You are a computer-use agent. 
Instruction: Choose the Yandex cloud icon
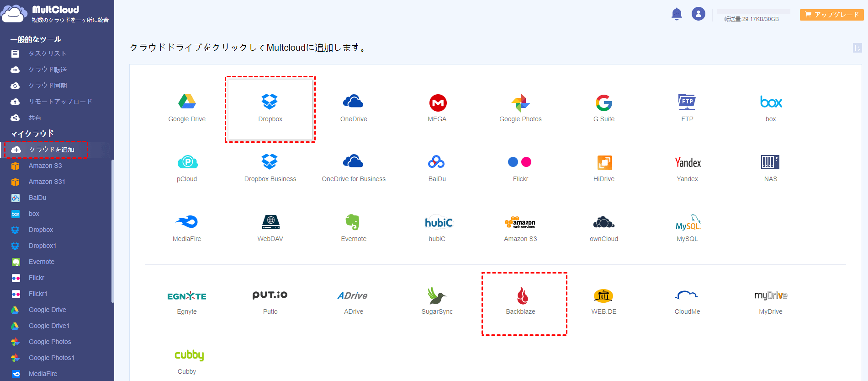(688, 162)
